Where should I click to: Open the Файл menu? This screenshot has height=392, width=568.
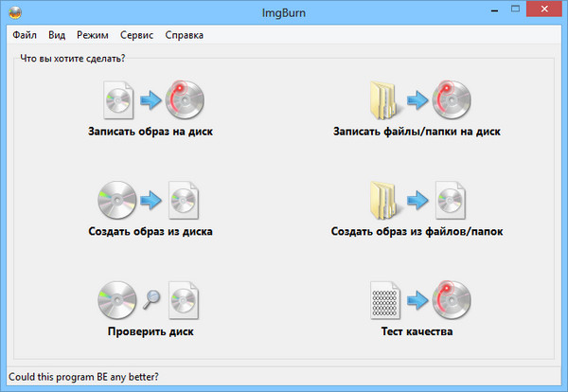(25, 35)
